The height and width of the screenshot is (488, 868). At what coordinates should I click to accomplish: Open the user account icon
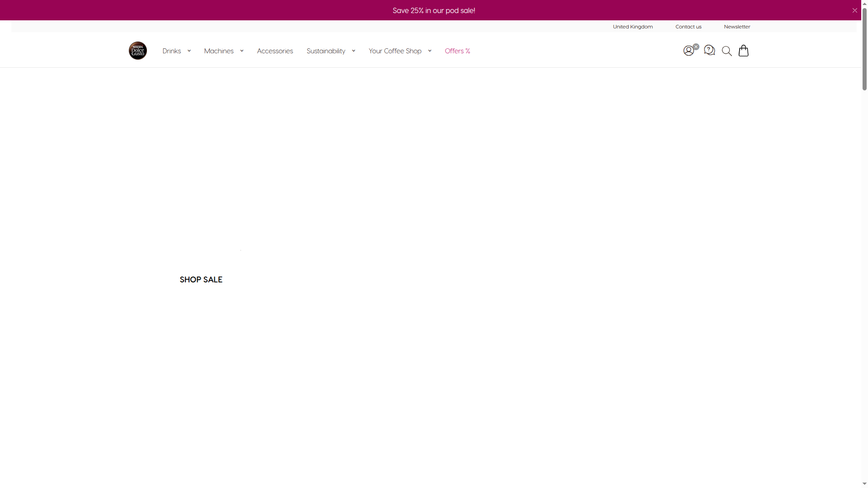point(688,51)
